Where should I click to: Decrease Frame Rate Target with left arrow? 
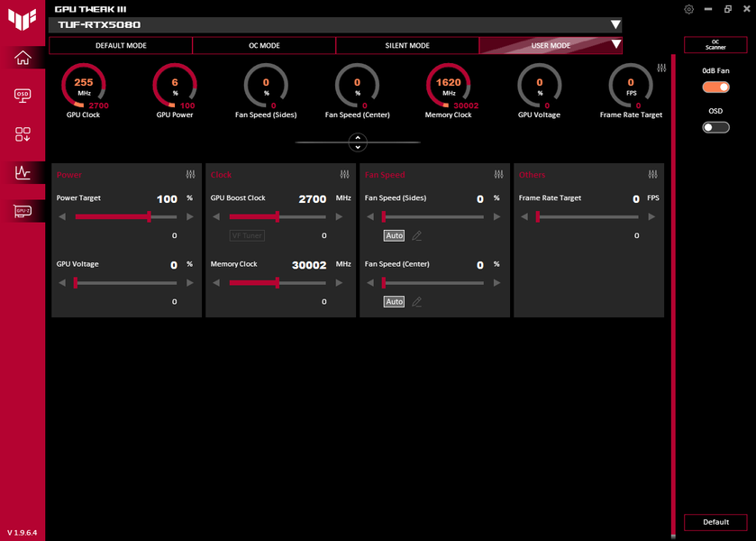[x=524, y=216]
